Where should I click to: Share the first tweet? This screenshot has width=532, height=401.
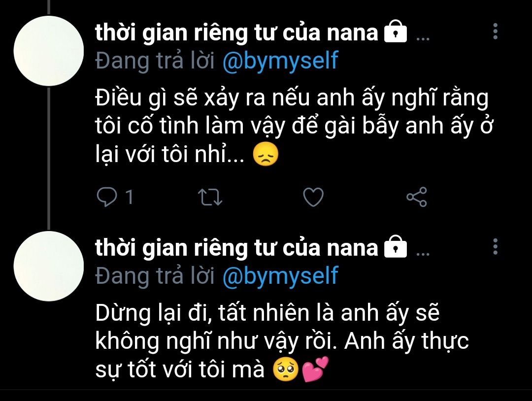(417, 197)
